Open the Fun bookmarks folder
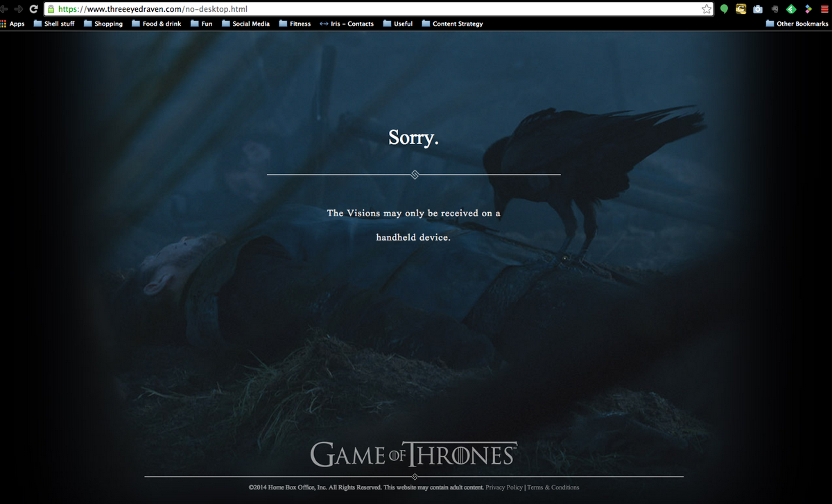Screen dimensions: 832x504 pyautogui.click(x=202, y=24)
